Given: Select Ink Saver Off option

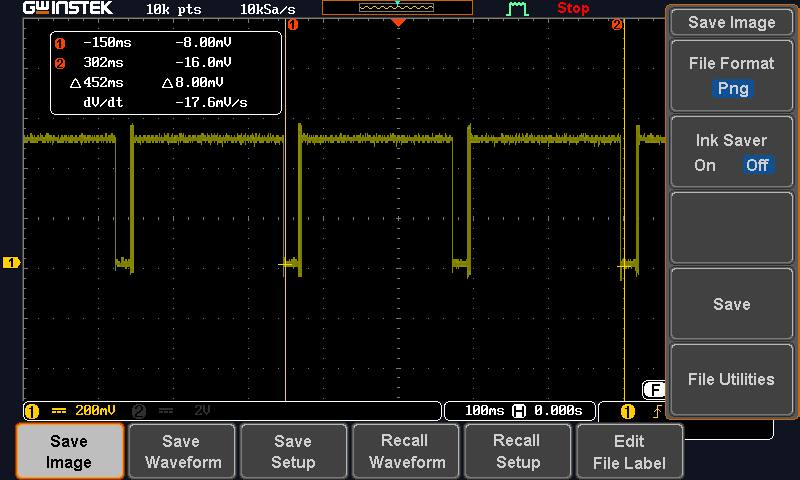Looking at the screenshot, I should coord(757,165).
